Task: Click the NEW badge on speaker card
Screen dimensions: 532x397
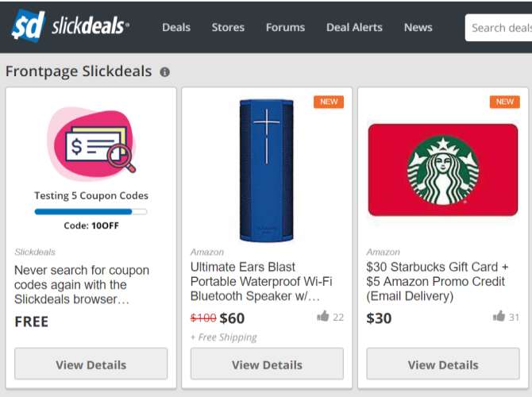Action: point(328,102)
